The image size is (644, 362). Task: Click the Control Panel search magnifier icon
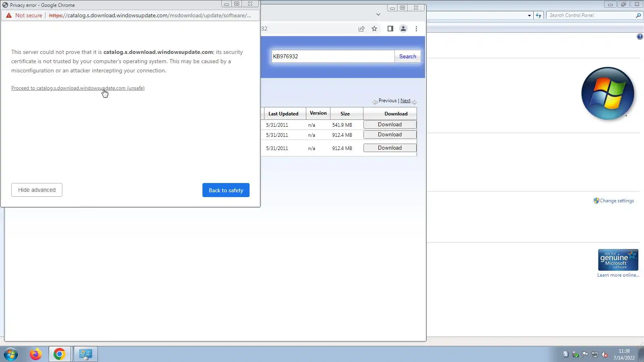[638, 15]
